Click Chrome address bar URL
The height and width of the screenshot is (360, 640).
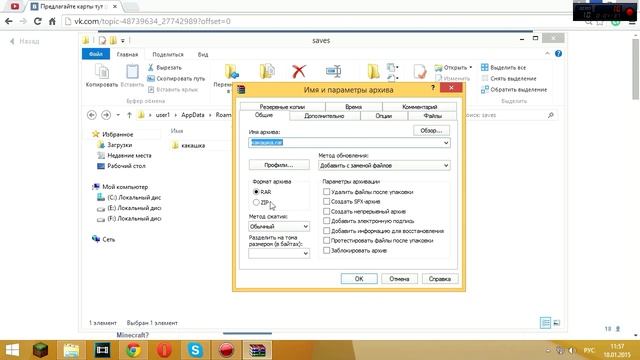(152, 21)
